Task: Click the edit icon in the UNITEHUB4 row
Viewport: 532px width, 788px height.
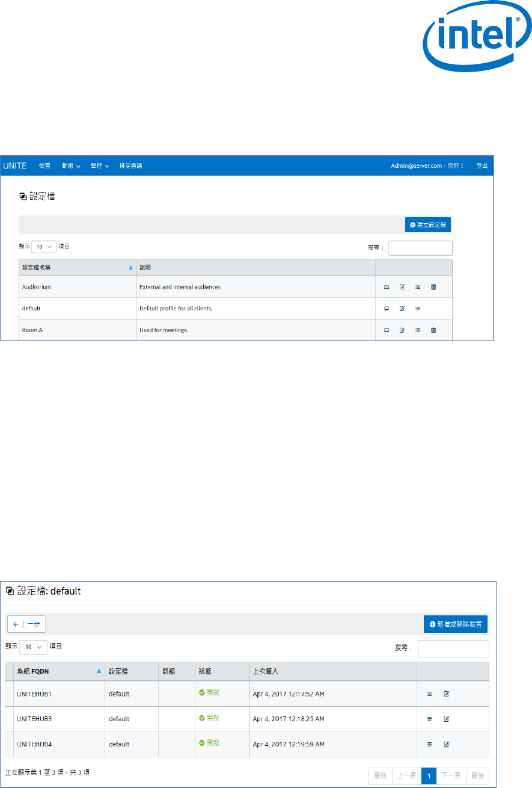Action: [447, 744]
